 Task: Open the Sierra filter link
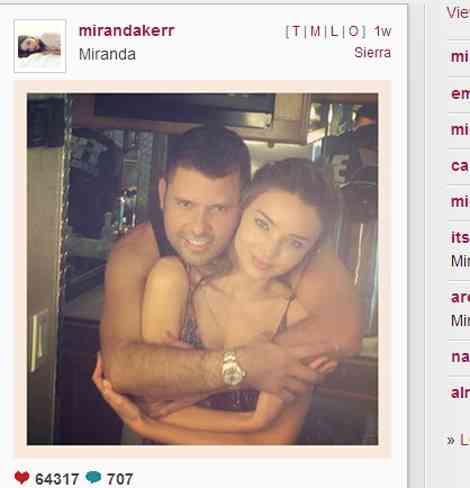[x=373, y=53]
